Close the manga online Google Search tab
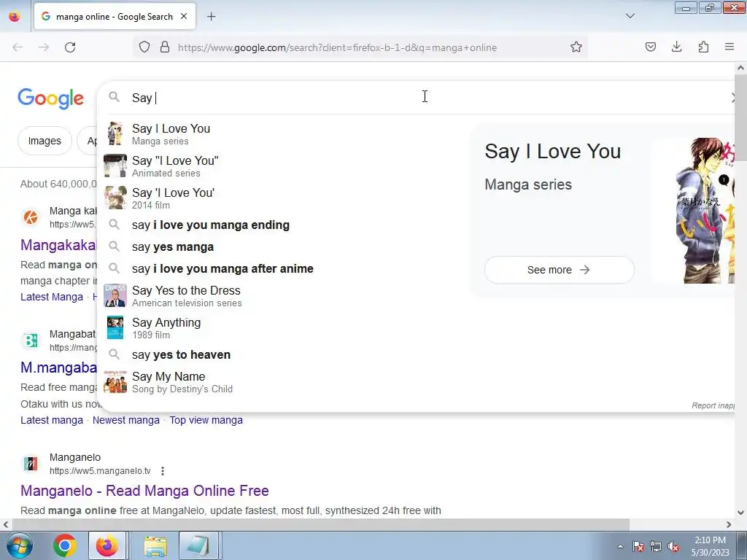 click(x=184, y=16)
